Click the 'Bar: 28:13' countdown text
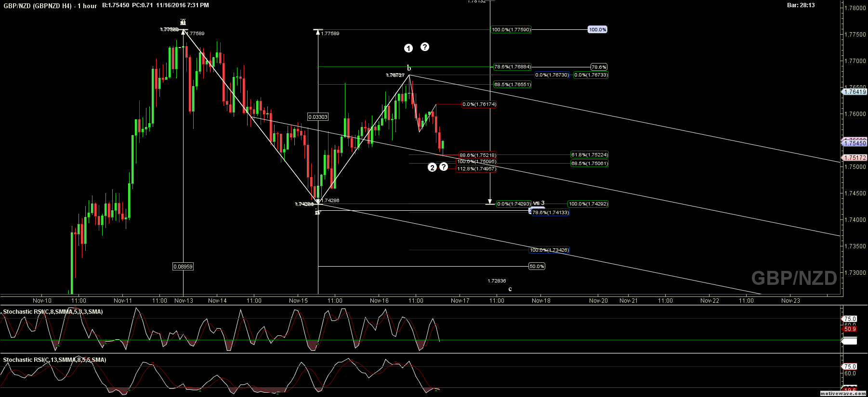 click(801, 5)
